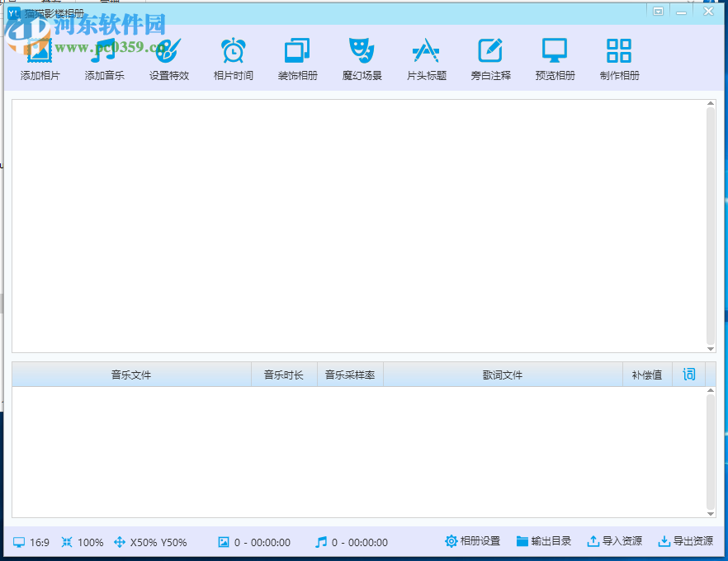Image resolution: width=728 pixels, height=561 pixels.
Task: Click the music list scroll-down arrow
Action: [711, 514]
